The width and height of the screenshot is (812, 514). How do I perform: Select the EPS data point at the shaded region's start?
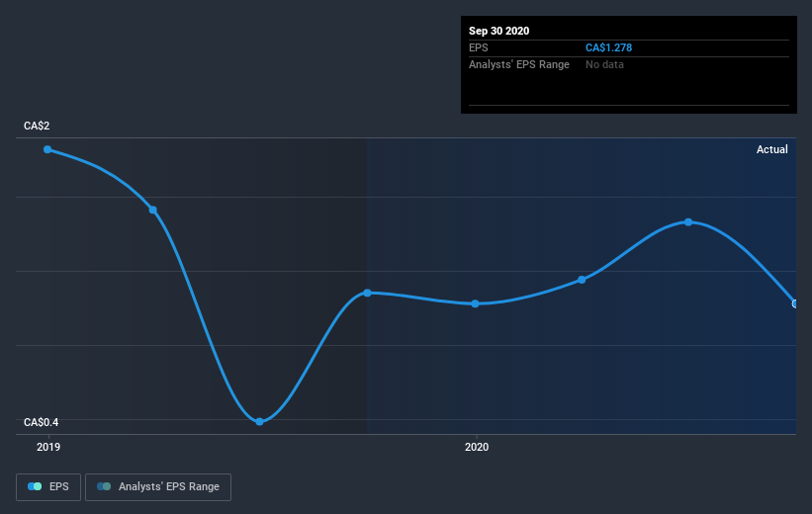pyautogui.click(x=367, y=293)
